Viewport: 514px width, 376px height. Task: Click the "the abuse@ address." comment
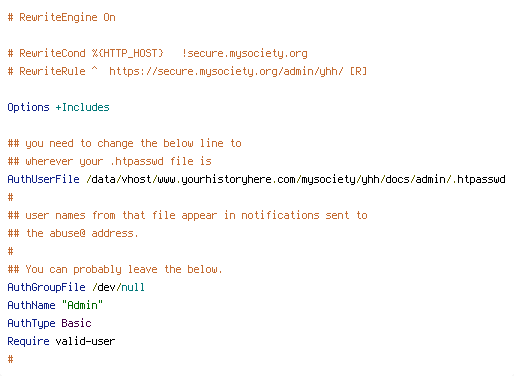click(x=73, y=234)
